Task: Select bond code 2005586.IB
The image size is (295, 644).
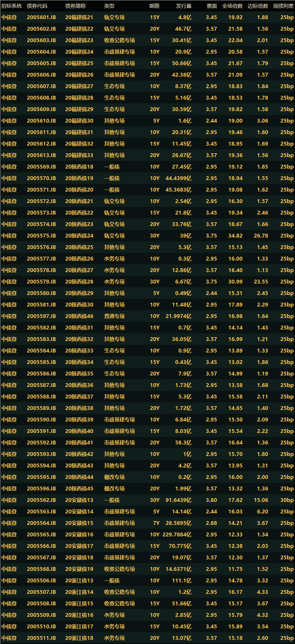Action: tap(41, 374)
